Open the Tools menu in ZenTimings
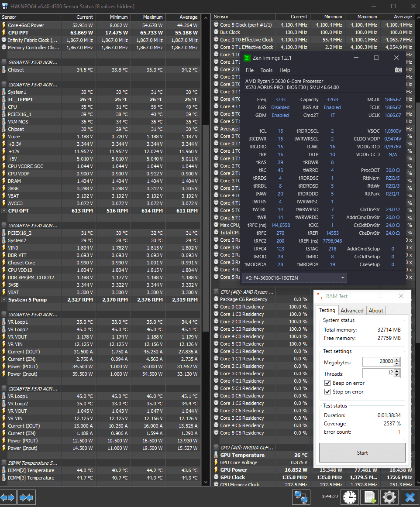The height and width of the screenshot is (507, 420). [266, 70]
